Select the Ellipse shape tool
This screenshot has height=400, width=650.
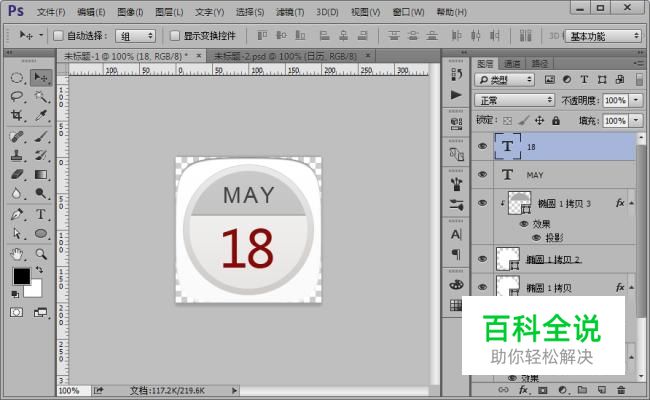[41, 233]
